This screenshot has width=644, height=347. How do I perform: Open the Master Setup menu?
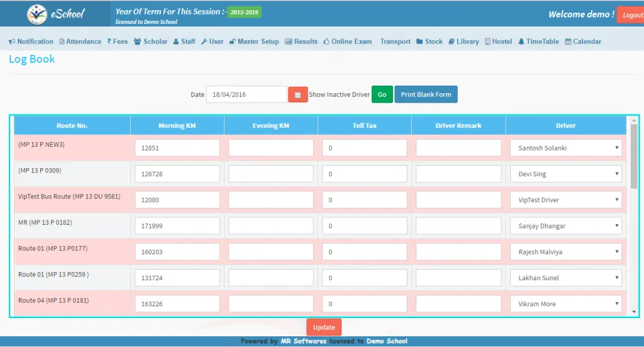(x=253, y=42)
